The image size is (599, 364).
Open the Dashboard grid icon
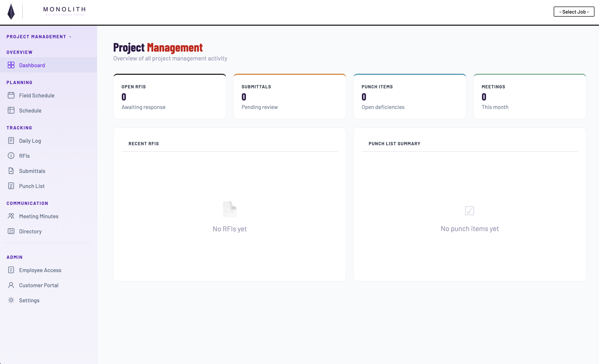11,65
